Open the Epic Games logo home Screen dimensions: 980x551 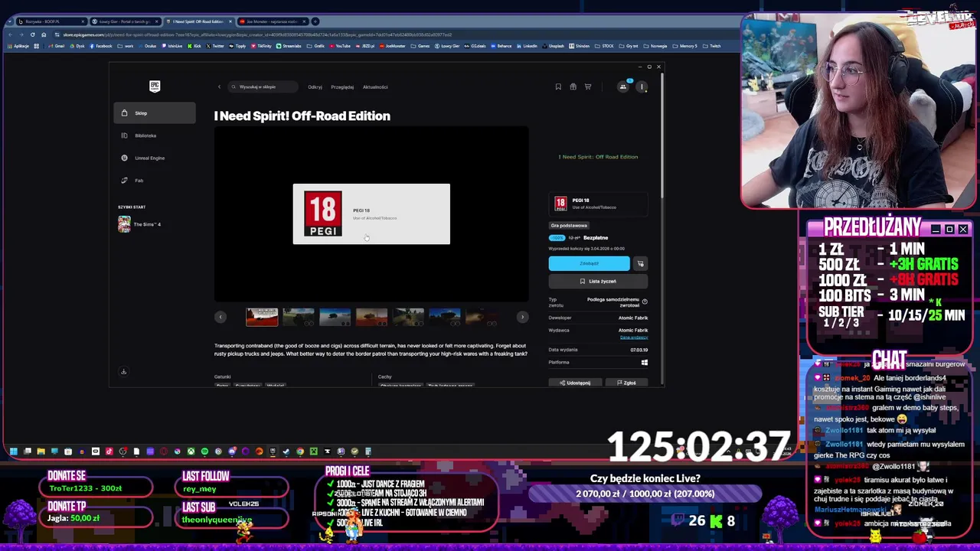pos(155,86)
